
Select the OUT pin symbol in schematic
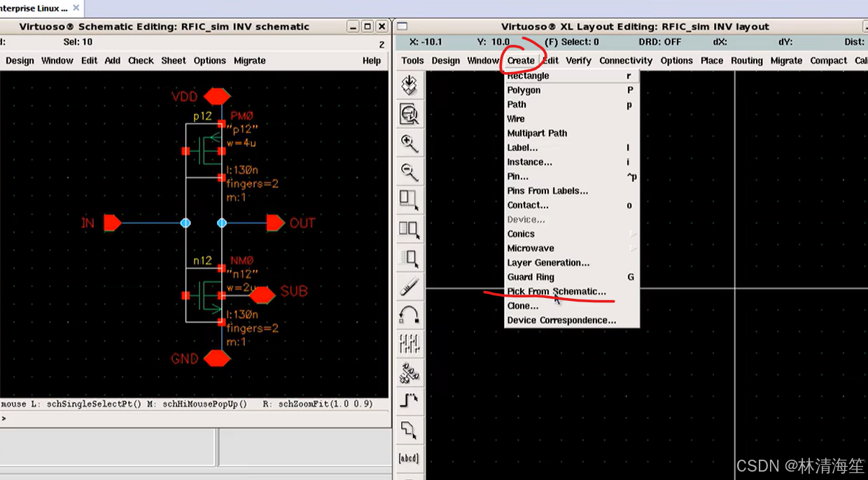pyautogui.click(x=276, y=223)
